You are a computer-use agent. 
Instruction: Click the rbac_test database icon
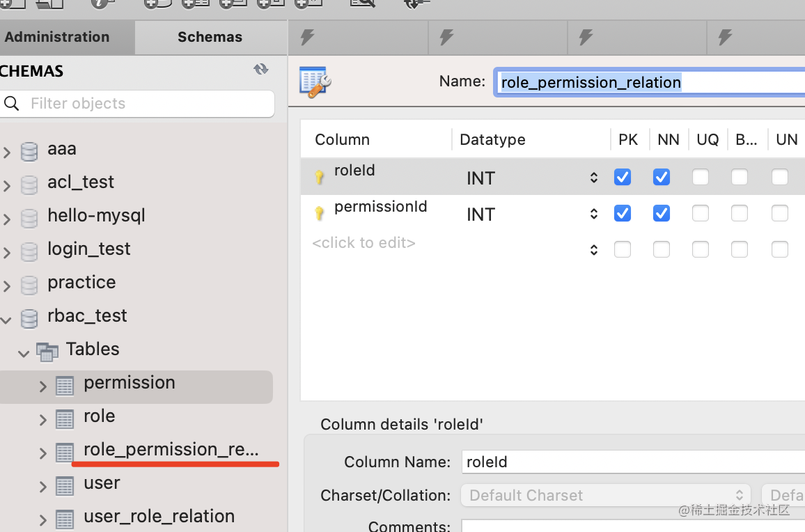pyautogui.click(x=29, y=319)
